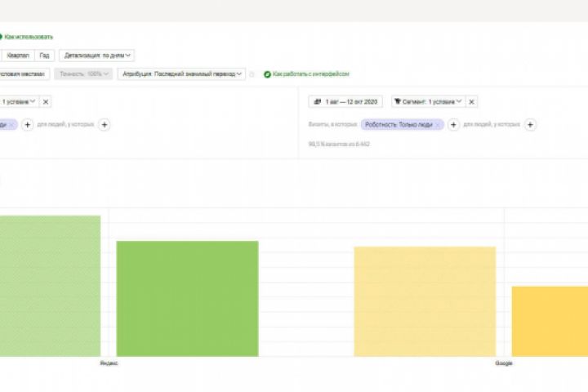Select the 'Год' period tab

pyautogui.click(x=44, y=56)
